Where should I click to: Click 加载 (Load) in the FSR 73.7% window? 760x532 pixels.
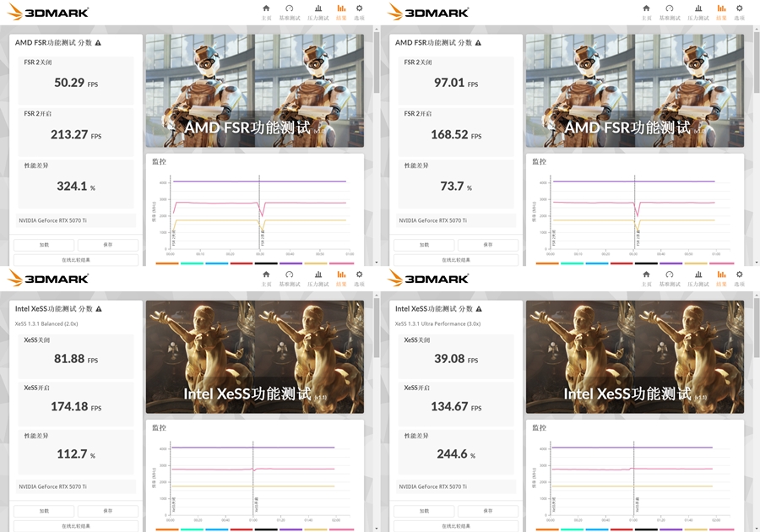coord(424,245)
